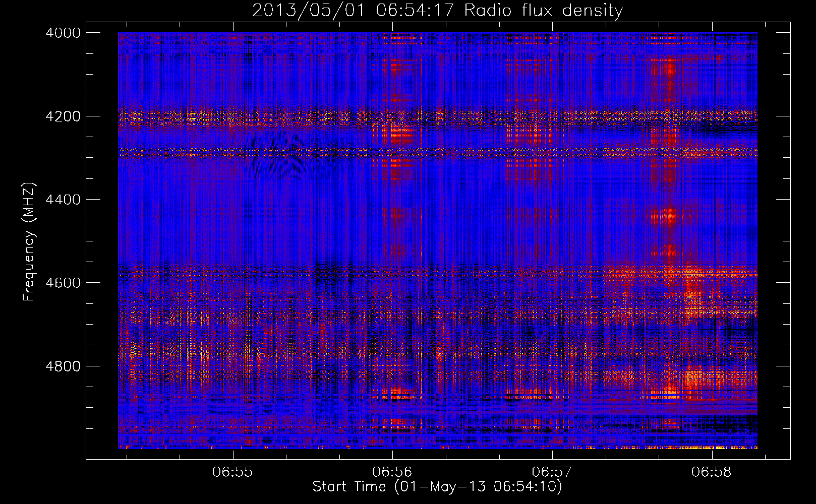The image size is (816, 504).
Task: Click the 4200 frequency tick label
Action: coord(63,116)
